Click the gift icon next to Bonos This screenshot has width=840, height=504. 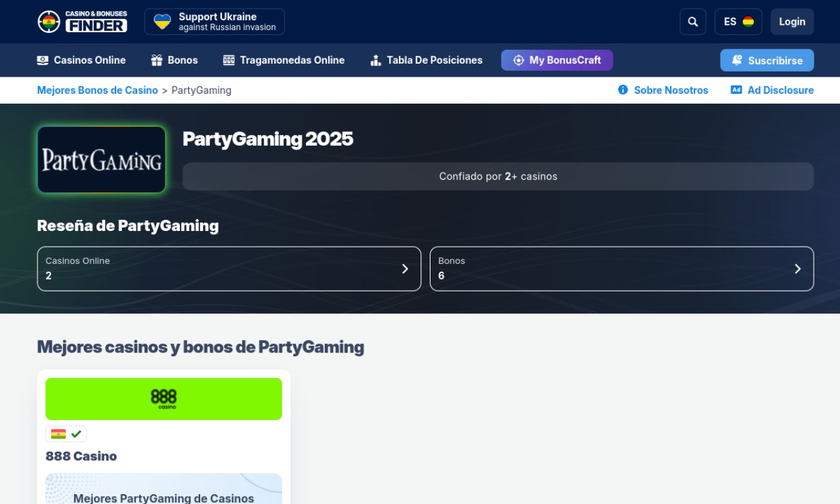(x=156, y=60)
